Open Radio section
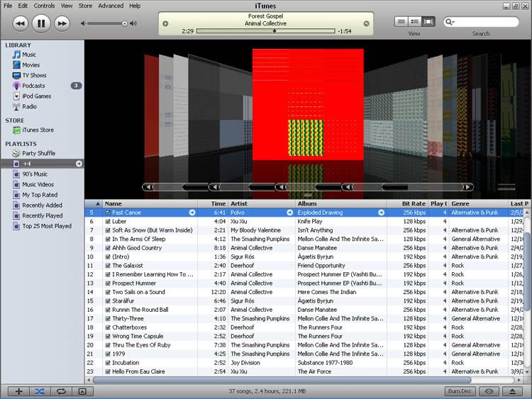This screenshot has width=532, height=399. coord(29,106)
